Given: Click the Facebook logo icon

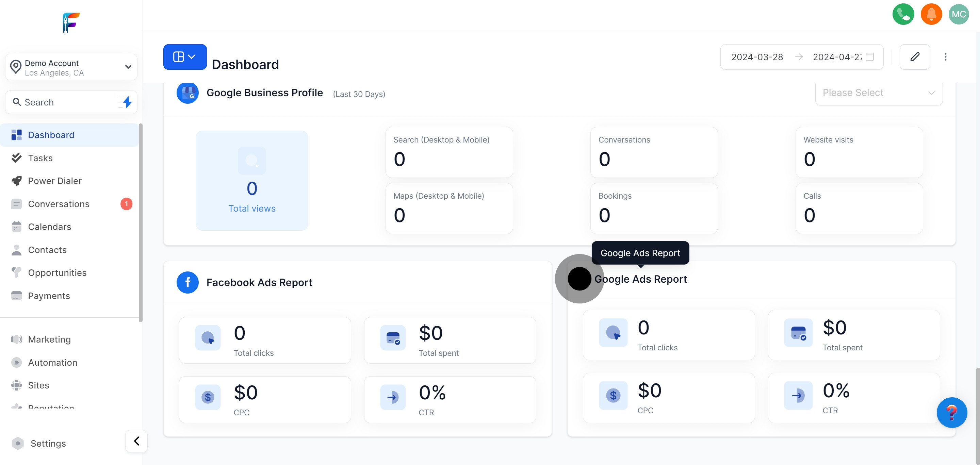Looking at the screenshot, I should (x=187, y=282).
